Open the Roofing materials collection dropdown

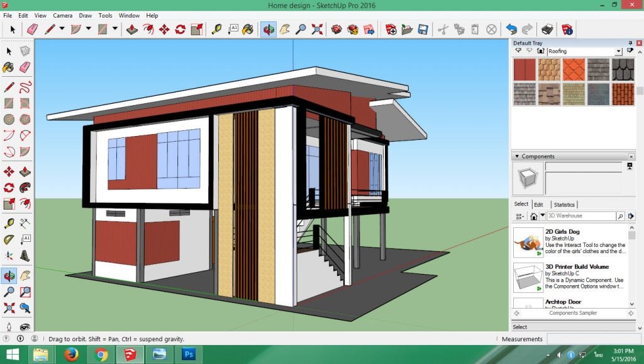(619, 52)
